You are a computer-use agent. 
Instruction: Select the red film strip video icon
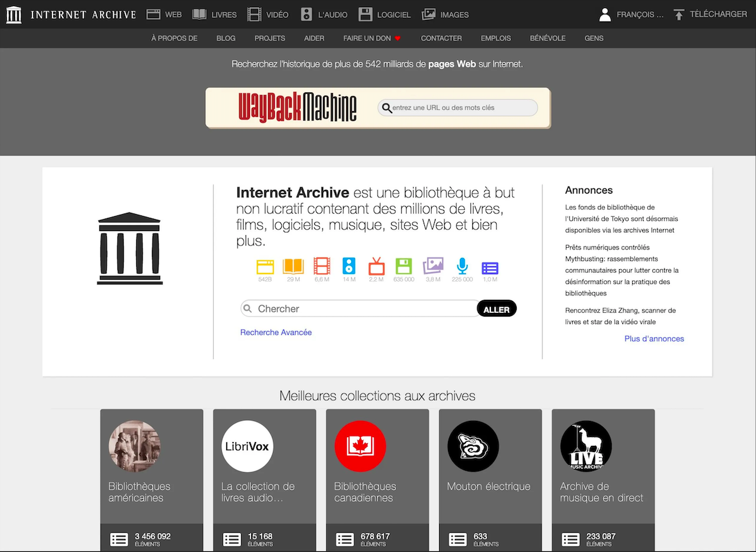pos(322,267)
